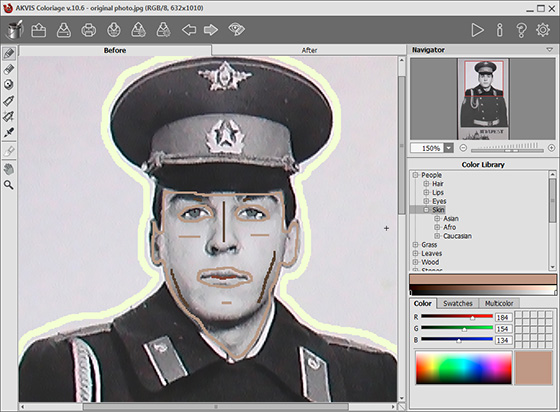Image resolution: width=560 pixels, height=412 pixels.
Task: Select the Zoom magnifier tool
Action: (9, 185)
